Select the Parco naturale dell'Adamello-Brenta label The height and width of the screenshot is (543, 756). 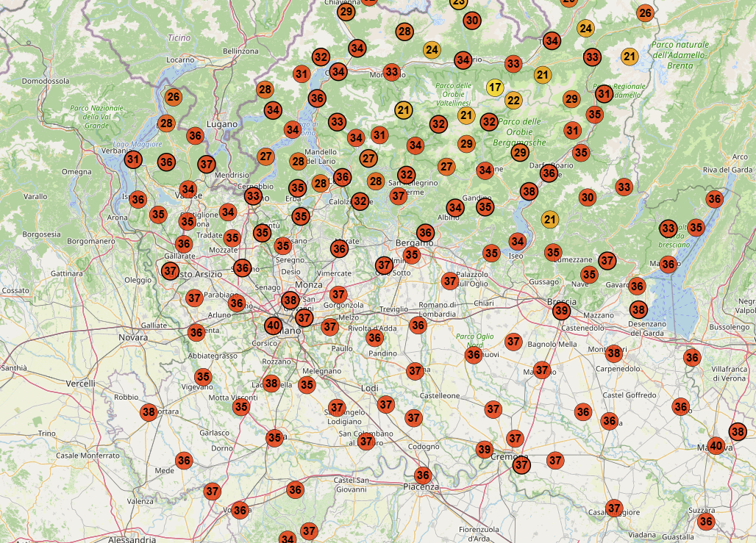coord(680,55)
